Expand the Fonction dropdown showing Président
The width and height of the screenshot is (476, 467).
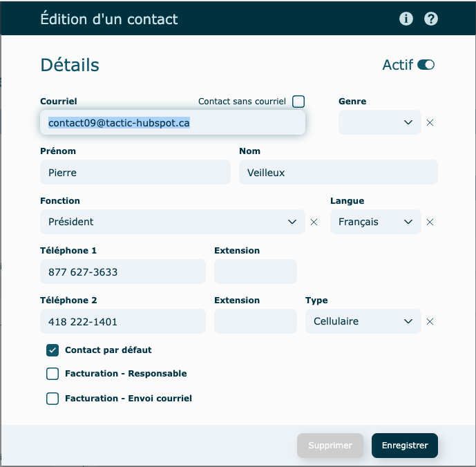(172, 222)
